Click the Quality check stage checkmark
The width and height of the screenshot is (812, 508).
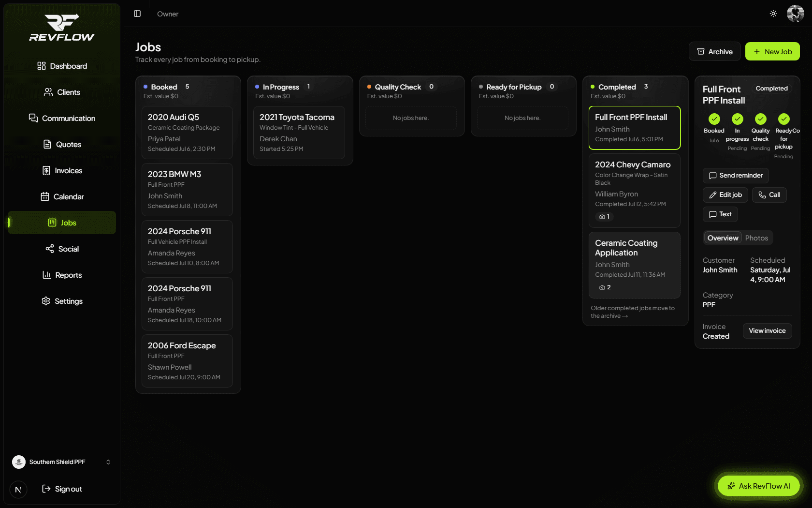[x=761, y=119]
